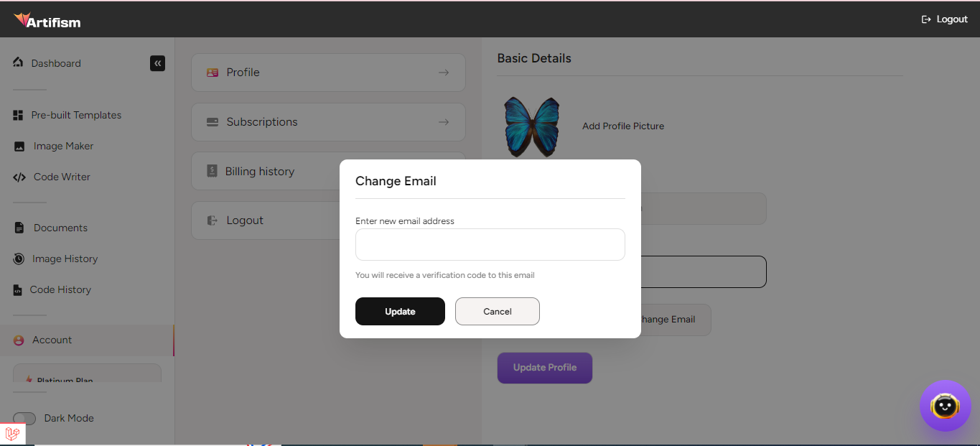Click the Image Maker icon
980x446 pixels.
coord(19,147)
